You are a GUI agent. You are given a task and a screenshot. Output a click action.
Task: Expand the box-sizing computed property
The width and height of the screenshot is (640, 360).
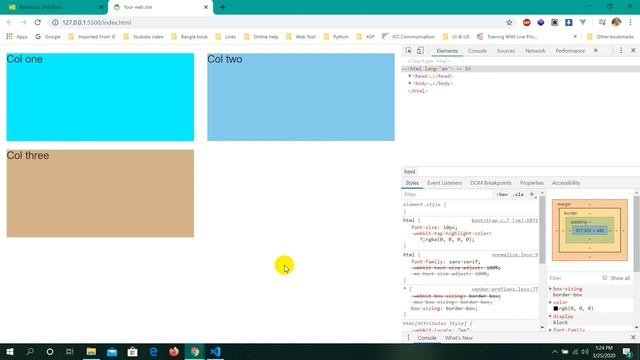[x=550, y=289]
